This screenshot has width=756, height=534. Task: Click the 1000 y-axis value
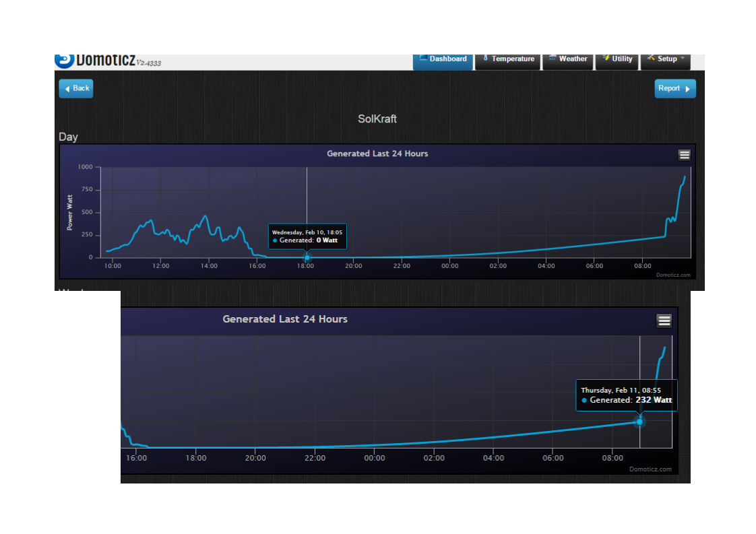[86, 167]
